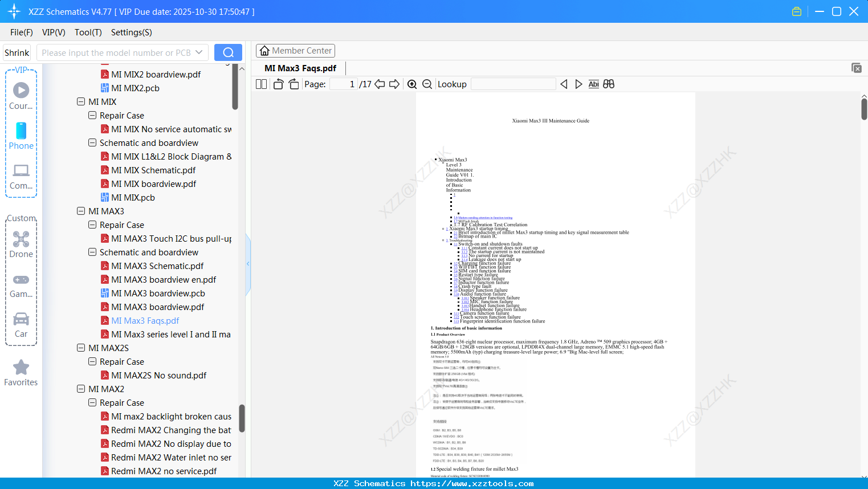The image size is (868, 489).
Task: Click the Page number input box
Action: click(x=344, y=84)
